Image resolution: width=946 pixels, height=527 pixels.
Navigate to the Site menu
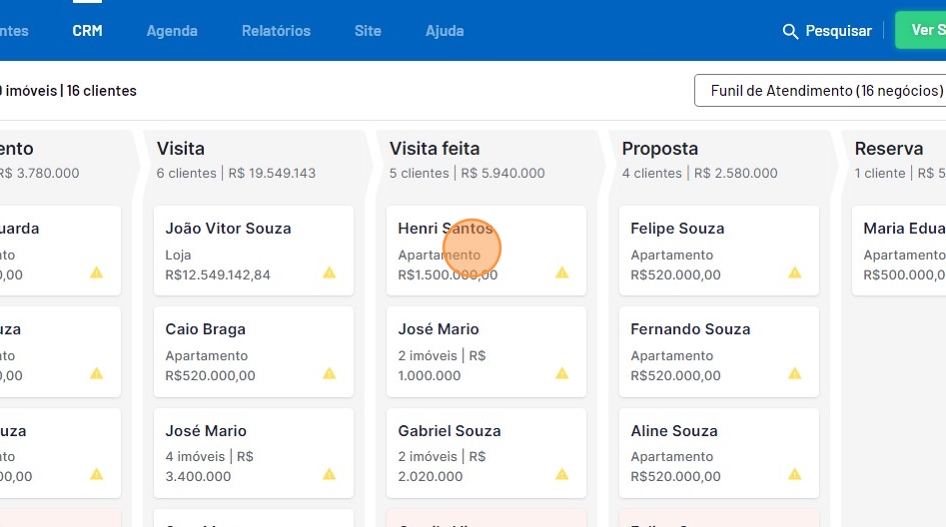pyautogui.click(x=367, y=31)
